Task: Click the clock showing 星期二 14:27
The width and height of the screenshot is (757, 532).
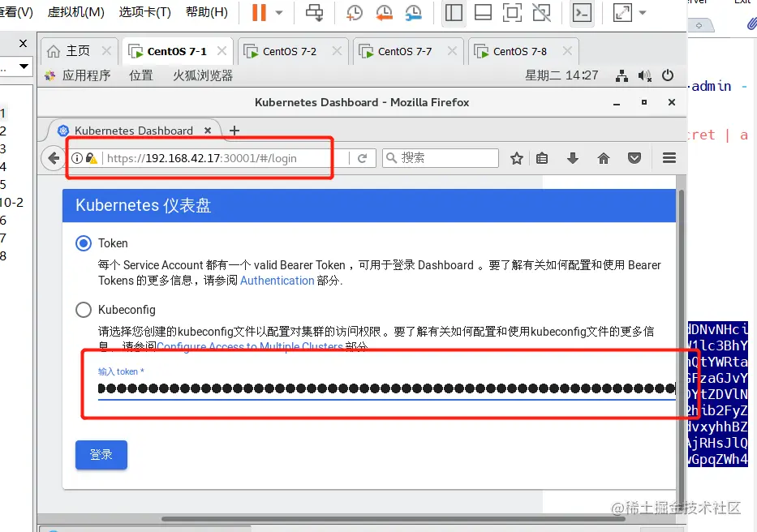Action: pyautogui.click(x=561, y=75)
